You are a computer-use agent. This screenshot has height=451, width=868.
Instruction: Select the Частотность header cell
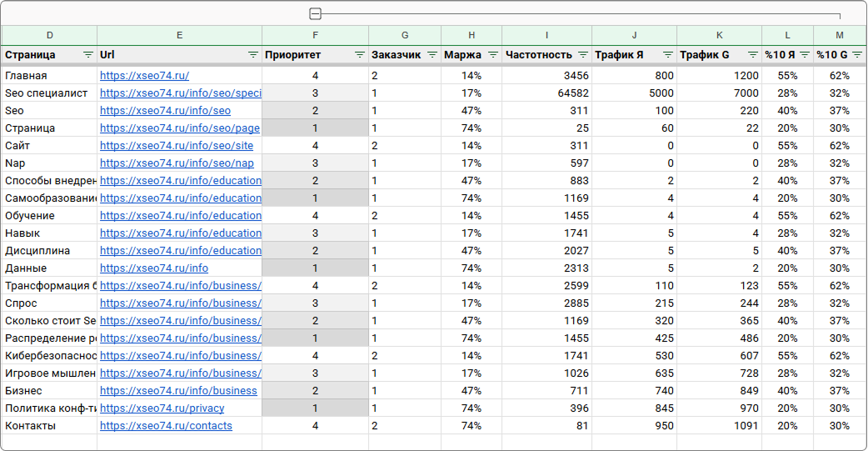pyautogui.click(x=547, y=55)
